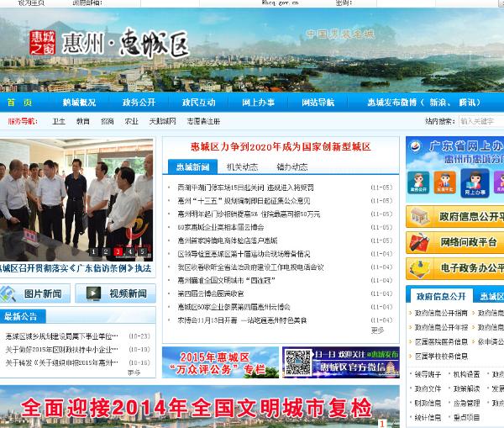
Task: Open the 图片新闻 photo news icon button
Action: pos(35,293)
